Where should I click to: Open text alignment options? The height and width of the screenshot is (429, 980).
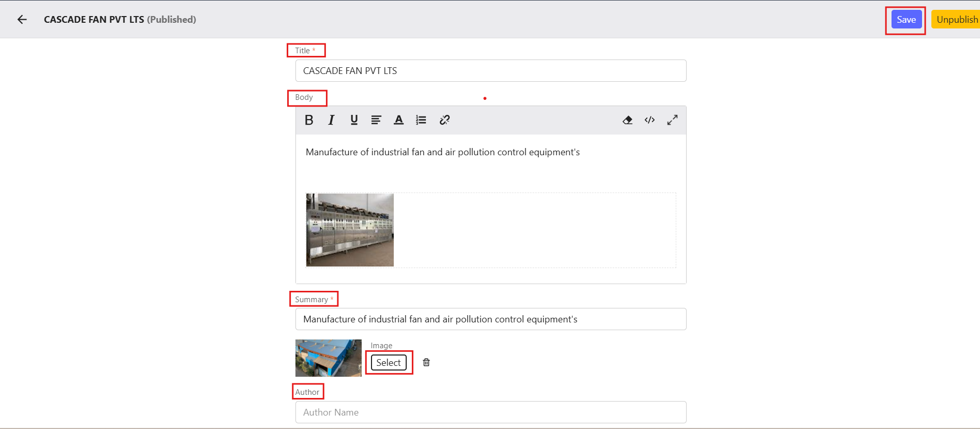pos(376,120)
